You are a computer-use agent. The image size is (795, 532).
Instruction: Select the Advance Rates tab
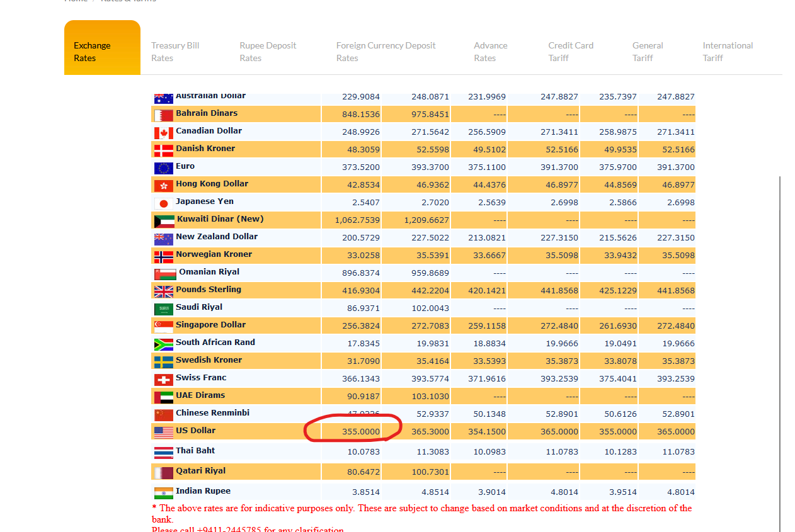tap(491, 52)
